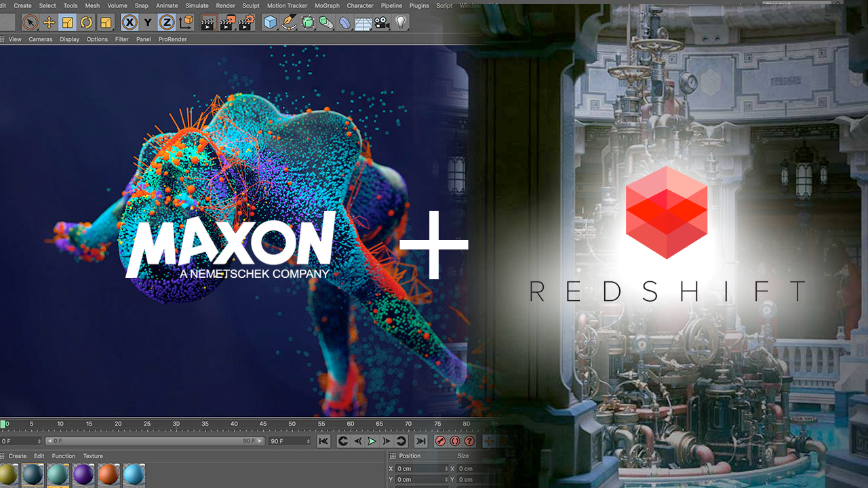Screen dimensions: 868x488
Task: Add a Camera object
Action: point(382,22)
